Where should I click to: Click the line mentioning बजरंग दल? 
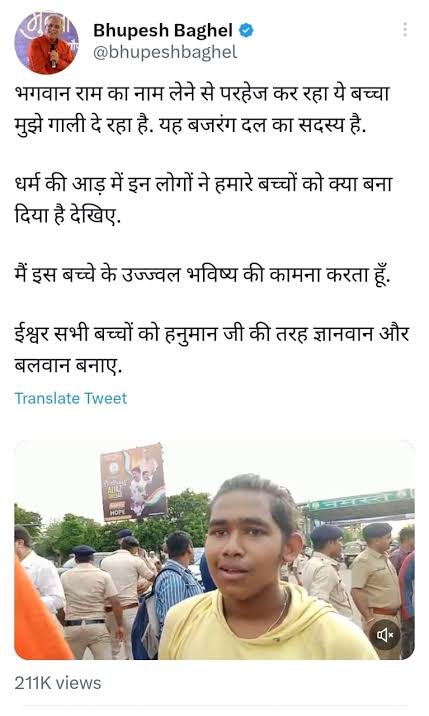[x=191, y=124]
